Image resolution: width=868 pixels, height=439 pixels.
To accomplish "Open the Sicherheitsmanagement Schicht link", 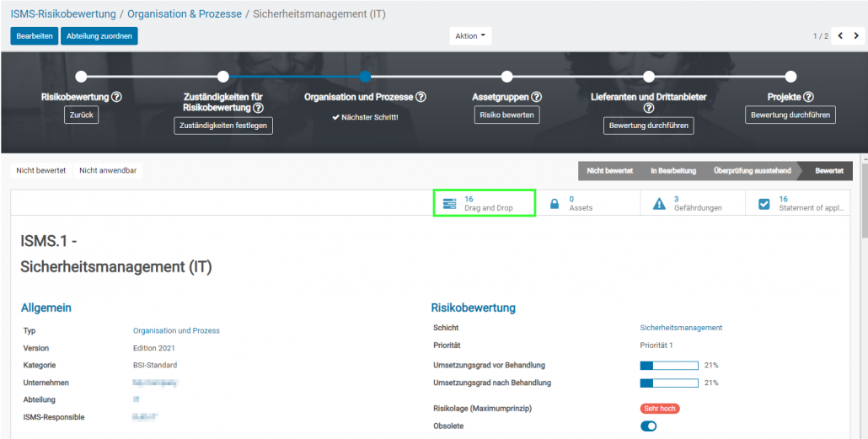I will (681, 328).
